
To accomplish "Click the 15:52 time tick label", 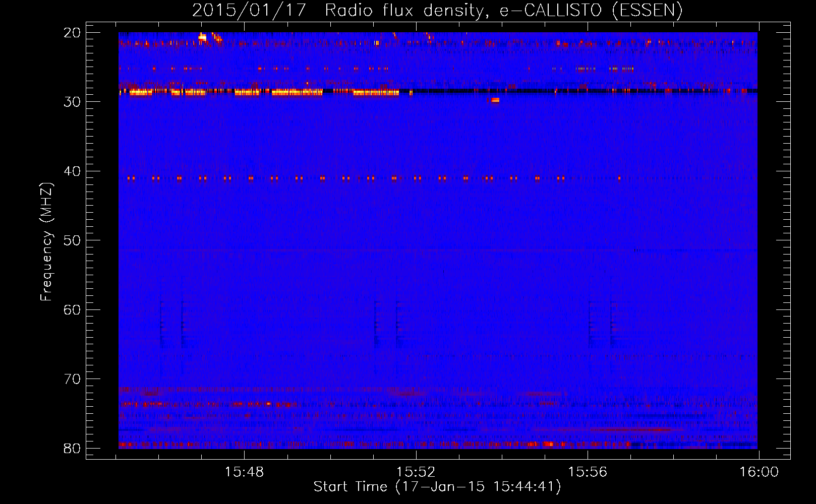I will tap(416, 472).
